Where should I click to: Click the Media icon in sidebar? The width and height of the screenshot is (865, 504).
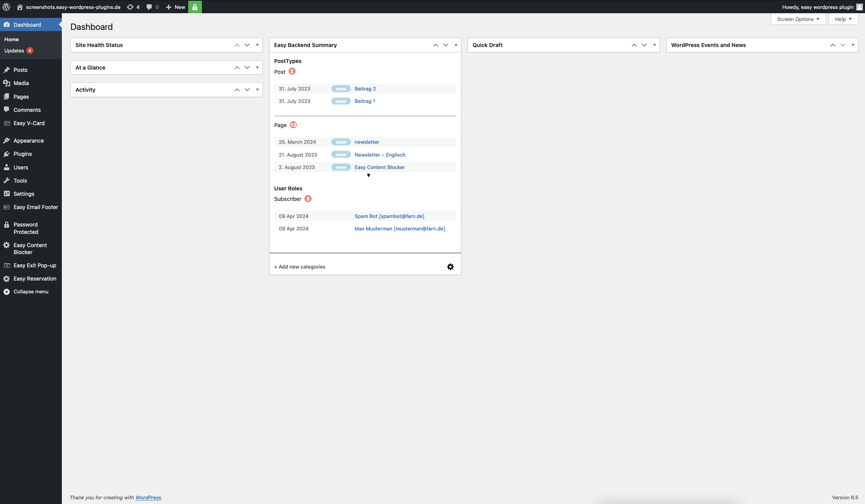[7, 83]
